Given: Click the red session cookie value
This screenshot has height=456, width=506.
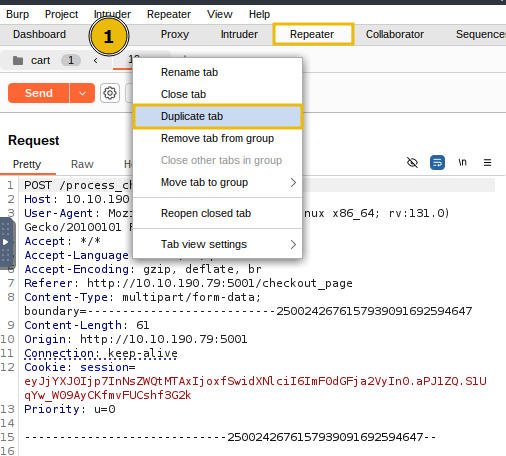Looking at the screenshot, I should 255,388.
